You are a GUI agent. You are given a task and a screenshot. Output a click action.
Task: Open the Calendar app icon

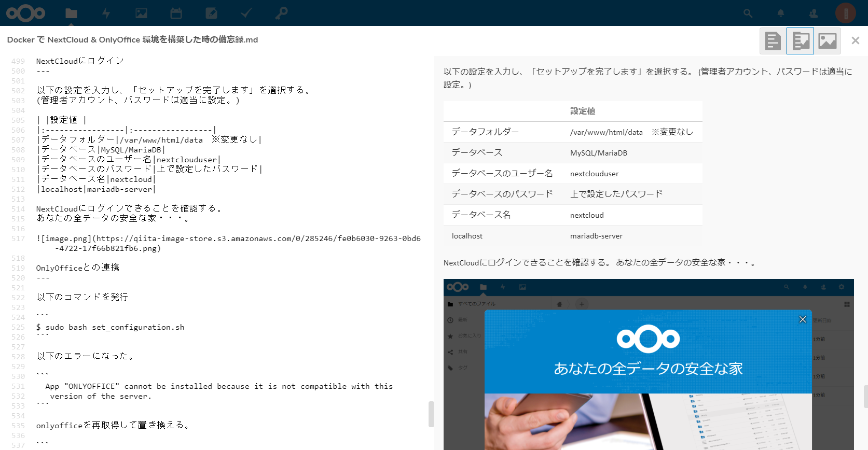pyautogui.click(x=176, y=13)
